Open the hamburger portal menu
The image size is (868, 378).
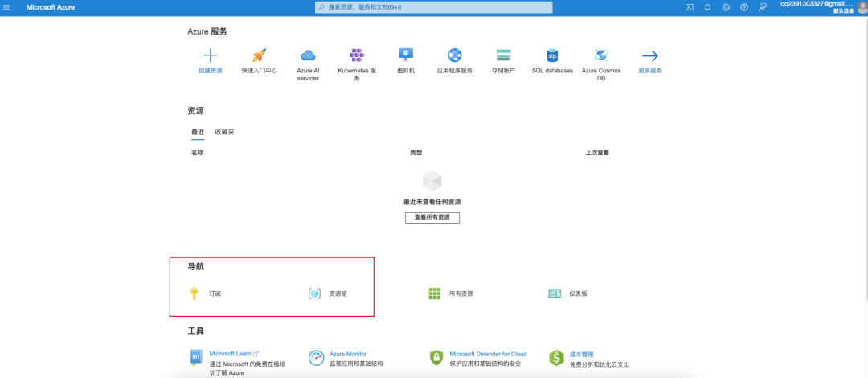(6, 7)
